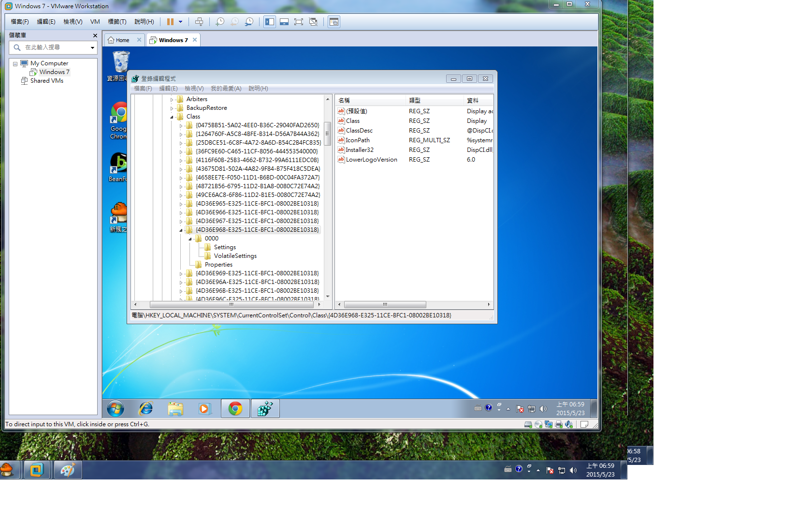Viewport: 812px width, 508px height.
Task: Open VMware 檔案(F) menu
Action: 20,22
